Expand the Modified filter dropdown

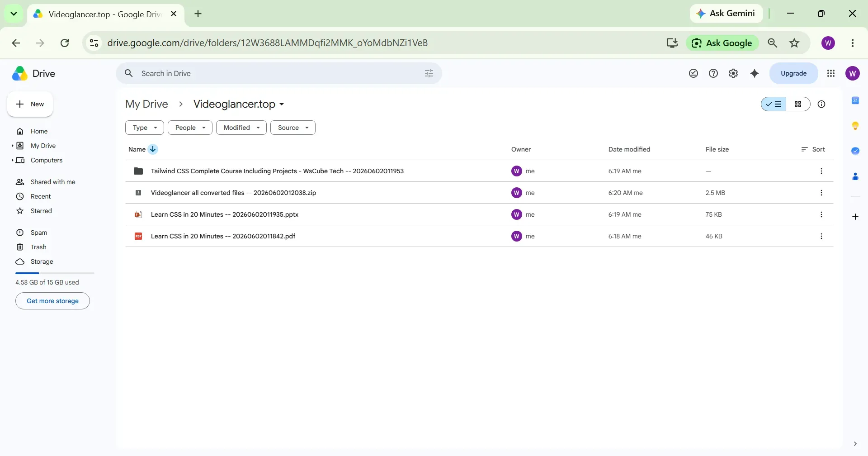(x=241, y=128)
